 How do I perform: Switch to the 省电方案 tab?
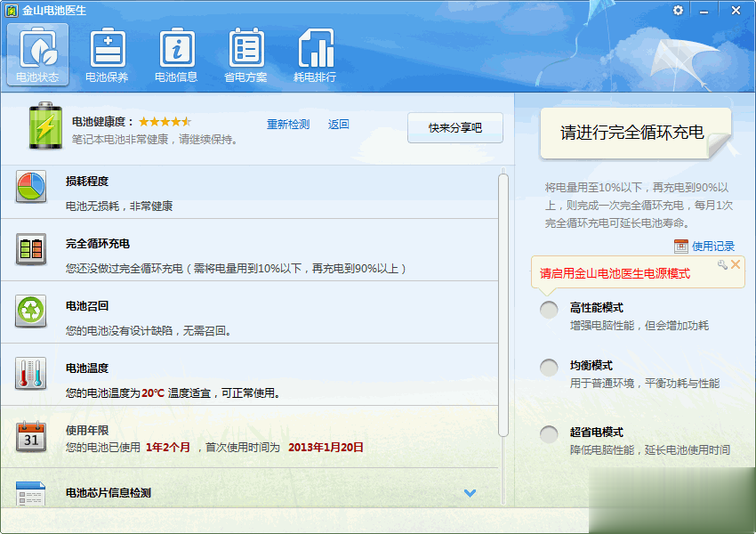(x=245, y=55)
